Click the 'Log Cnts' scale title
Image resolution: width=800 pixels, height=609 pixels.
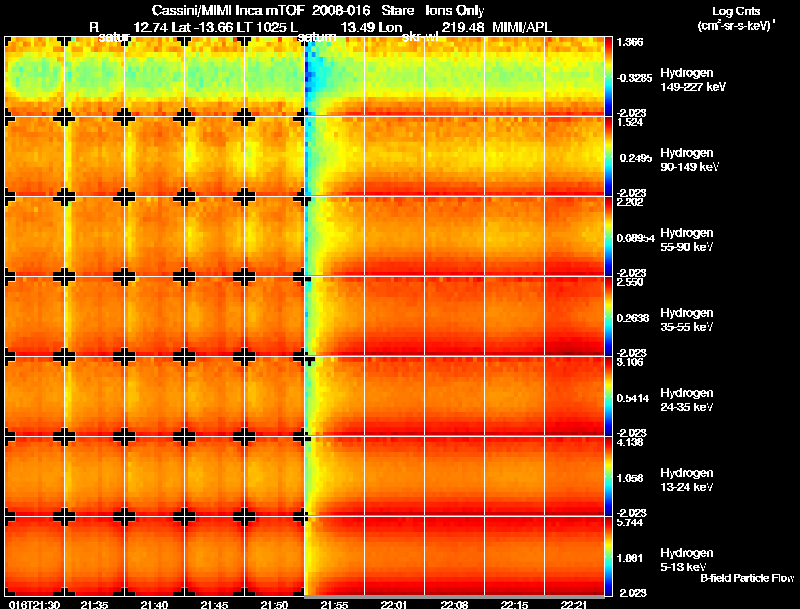(736, 11)
